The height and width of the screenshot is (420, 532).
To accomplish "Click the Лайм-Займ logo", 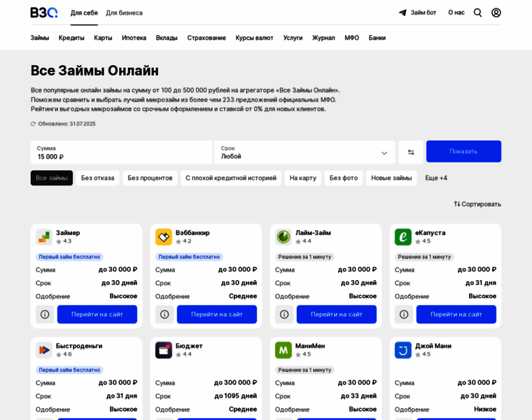I will (x=283, y=237).
